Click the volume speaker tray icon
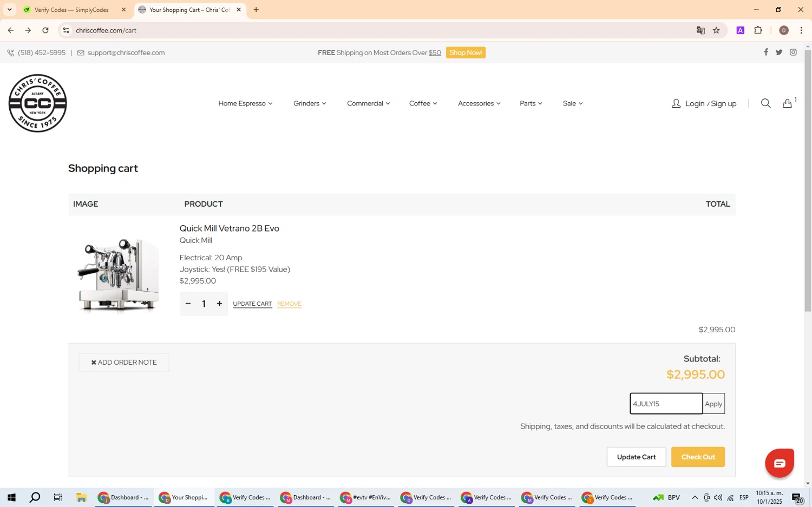This screenshot has height=507, width=812. pyautogui.click(x=718, y=497)
